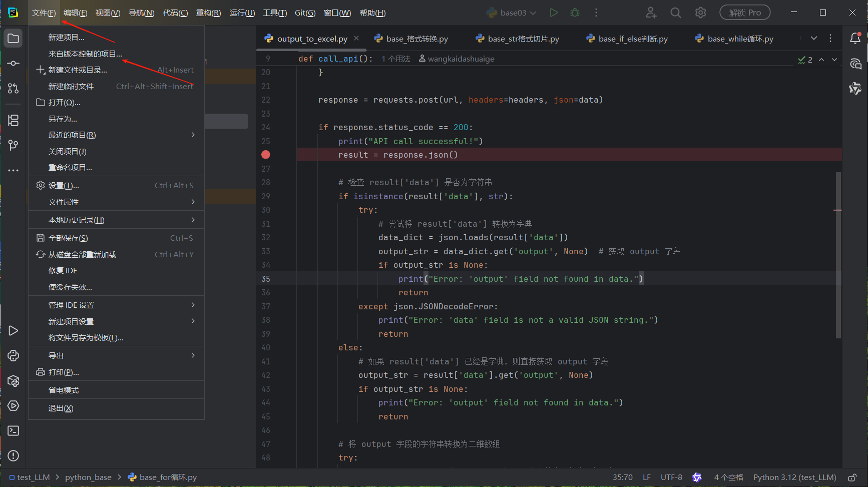Click test_LLM in breadcrumb bar
The image size is (868, 487).
(30, 477)
